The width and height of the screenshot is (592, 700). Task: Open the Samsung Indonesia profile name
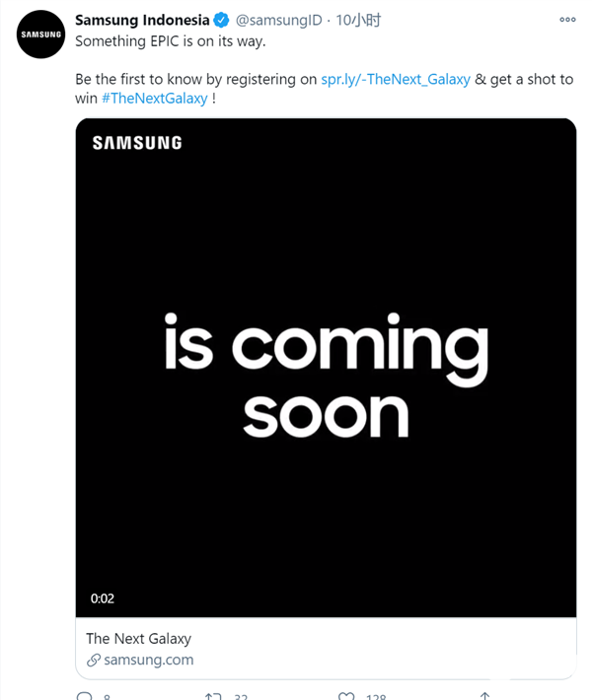[x=142, y=21]
